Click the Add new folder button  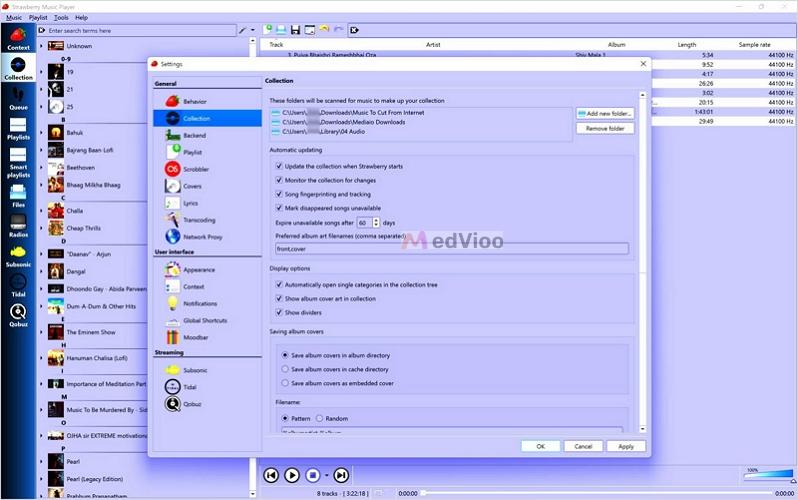coord(605,114)
